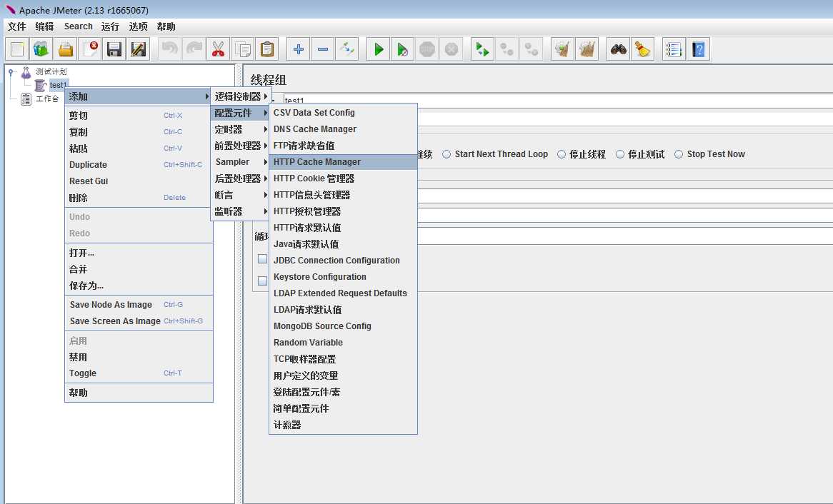Click the Save floppy disk icon
The height and width of the screenshot is (504, 833).
pos(114,49)
